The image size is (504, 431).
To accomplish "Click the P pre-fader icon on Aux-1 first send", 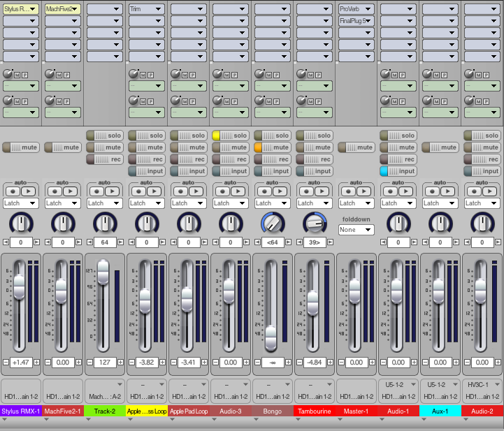I will (x=444, y=75).
